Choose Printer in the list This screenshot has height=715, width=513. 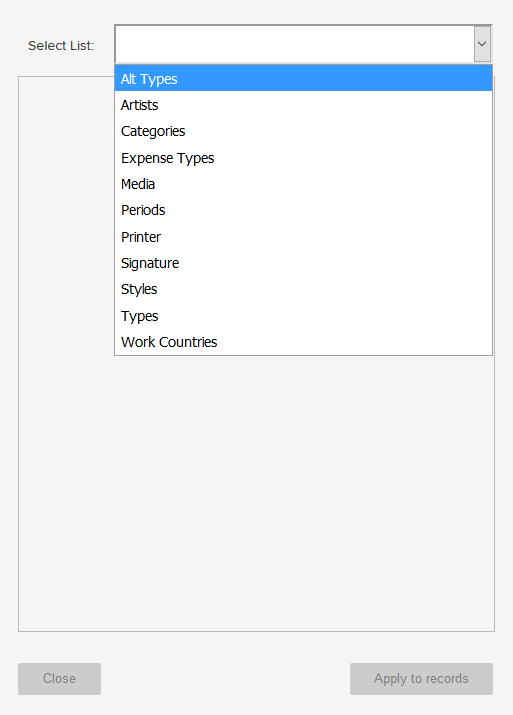point(303,237)
